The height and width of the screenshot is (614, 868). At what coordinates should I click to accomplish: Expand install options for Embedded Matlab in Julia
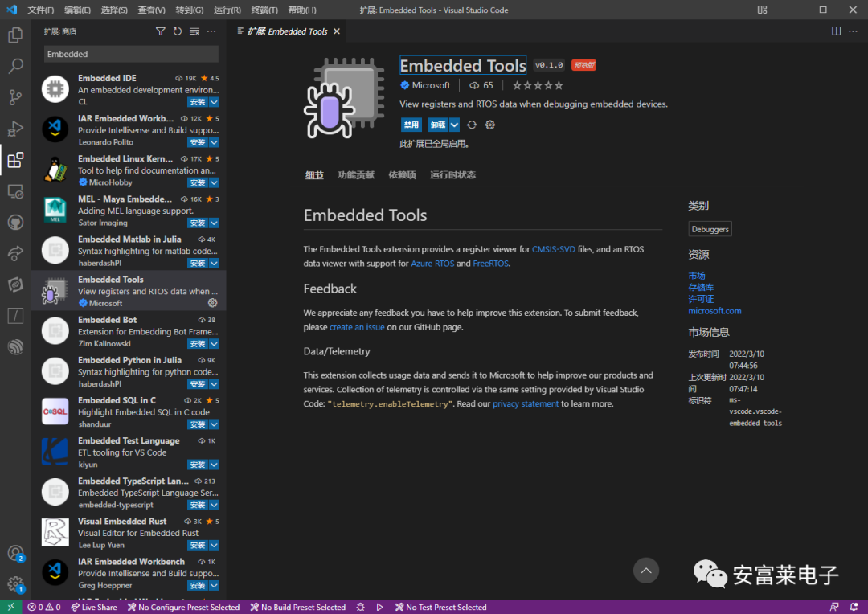[215, 264]
